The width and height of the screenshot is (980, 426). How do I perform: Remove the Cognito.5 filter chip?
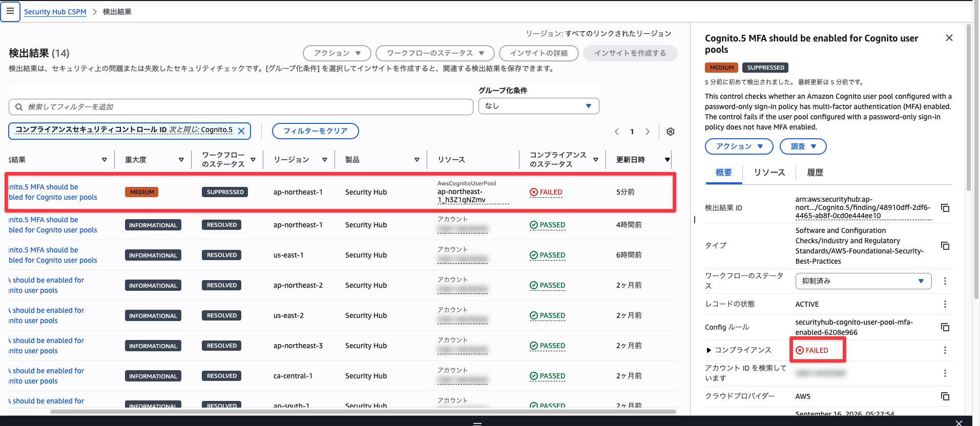[241, 131]
